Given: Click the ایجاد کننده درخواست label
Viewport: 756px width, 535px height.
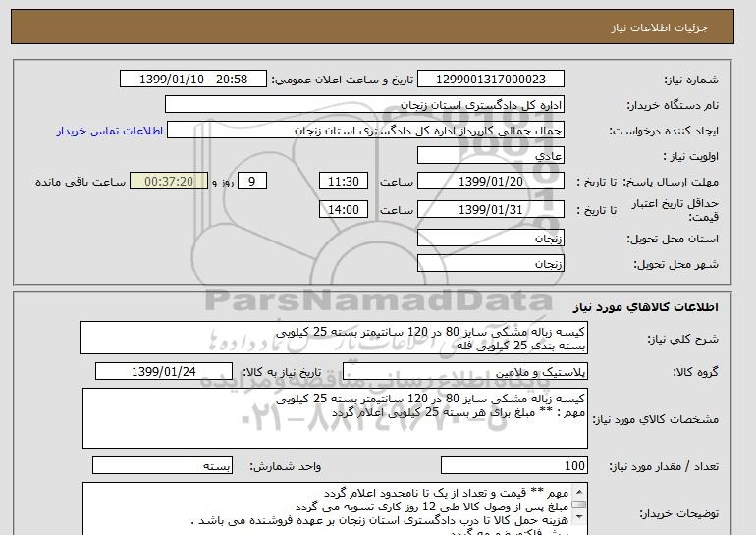Looking at the screenshot, I should click(x=664, y=131).
